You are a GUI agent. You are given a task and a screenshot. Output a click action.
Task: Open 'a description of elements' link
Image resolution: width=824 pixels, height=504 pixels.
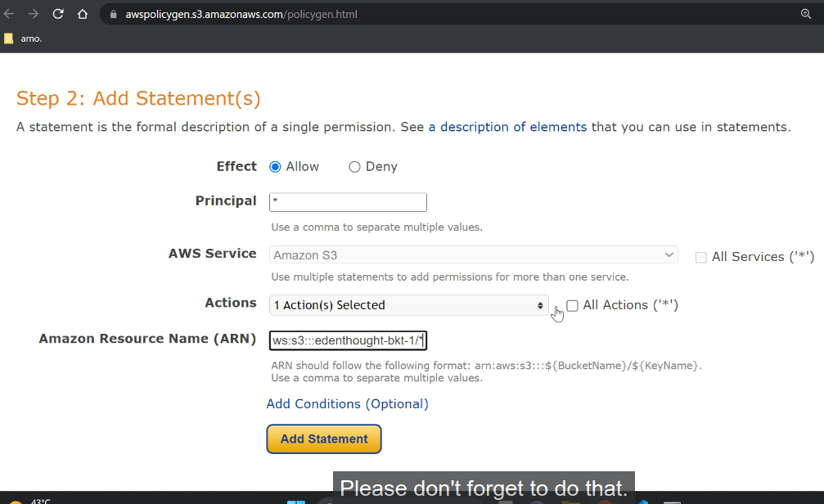tap(507, 127)
